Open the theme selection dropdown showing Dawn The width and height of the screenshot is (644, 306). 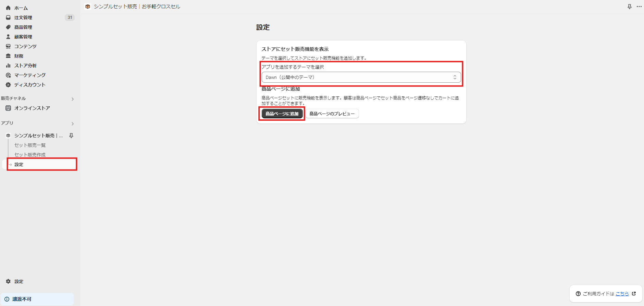(361, 77)
